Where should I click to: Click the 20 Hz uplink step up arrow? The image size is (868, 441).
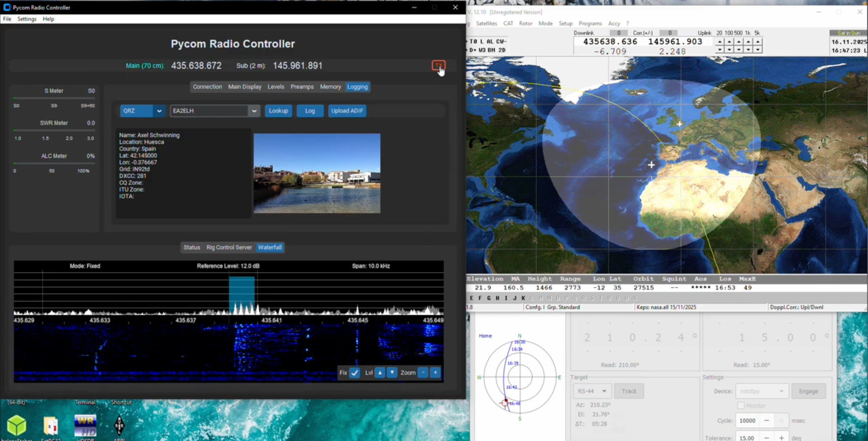point(720,42)
